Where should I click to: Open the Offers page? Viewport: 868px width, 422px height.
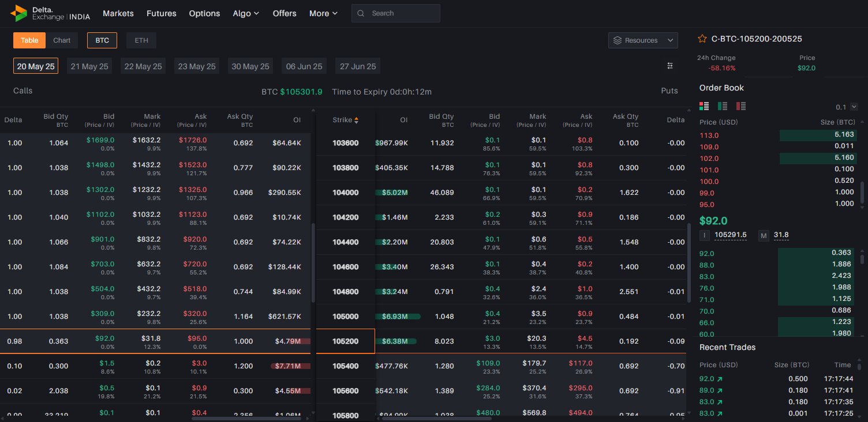pos(285,13)
